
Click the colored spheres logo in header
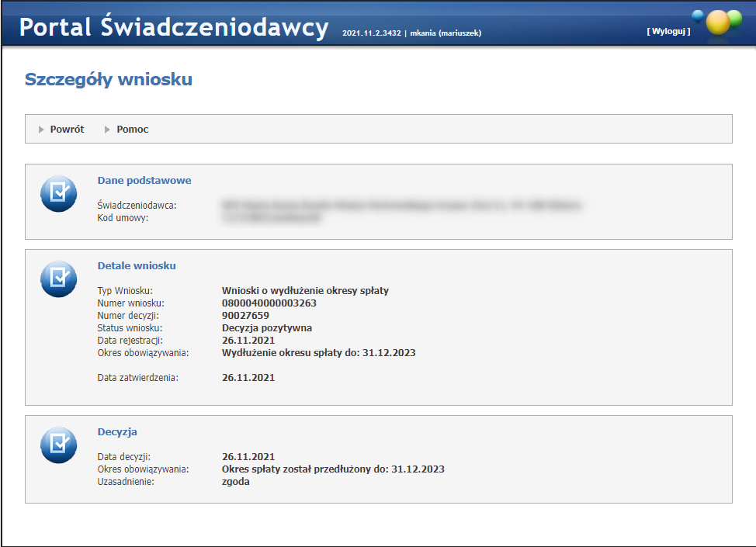[715, 23]
